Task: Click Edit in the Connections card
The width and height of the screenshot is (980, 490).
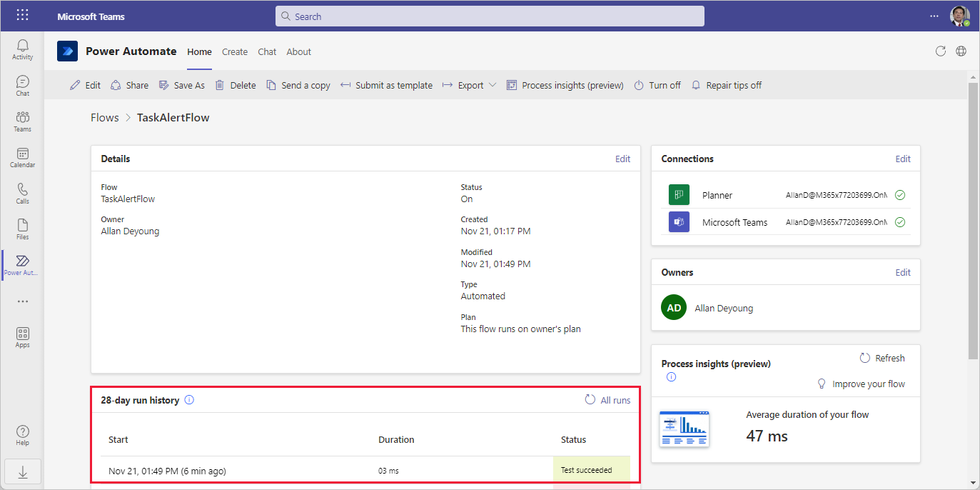Action: point(903,159)
